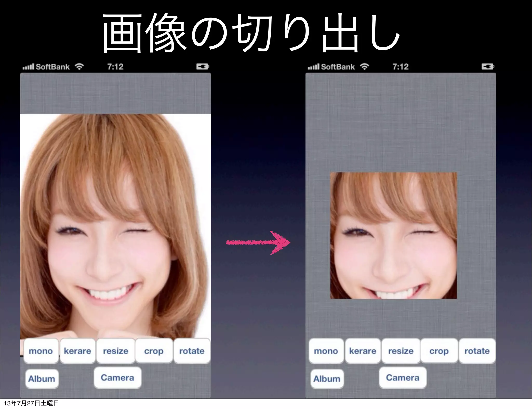Open Album on the left phone

42,379
